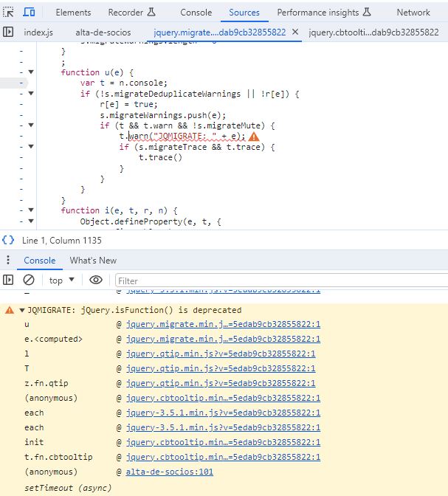Fold the t.warn && !s.migrateMute if block
The width and height of the screenshot is (448, 496).
point(31,125)
